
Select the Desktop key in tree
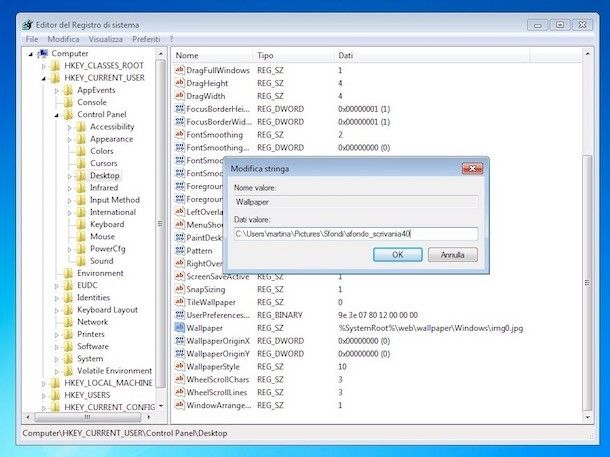(105, 175)
